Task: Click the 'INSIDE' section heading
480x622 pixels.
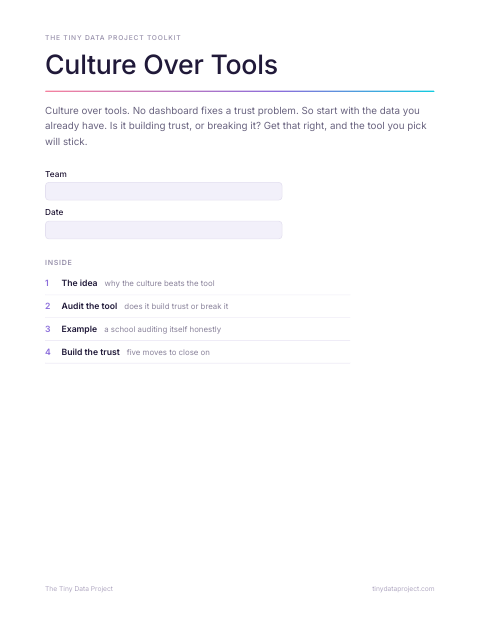Action: (58, 263)
